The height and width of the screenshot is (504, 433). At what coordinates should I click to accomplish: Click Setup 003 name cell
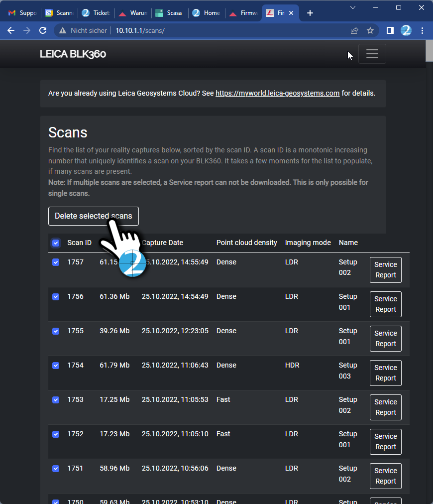pos(348,371)
